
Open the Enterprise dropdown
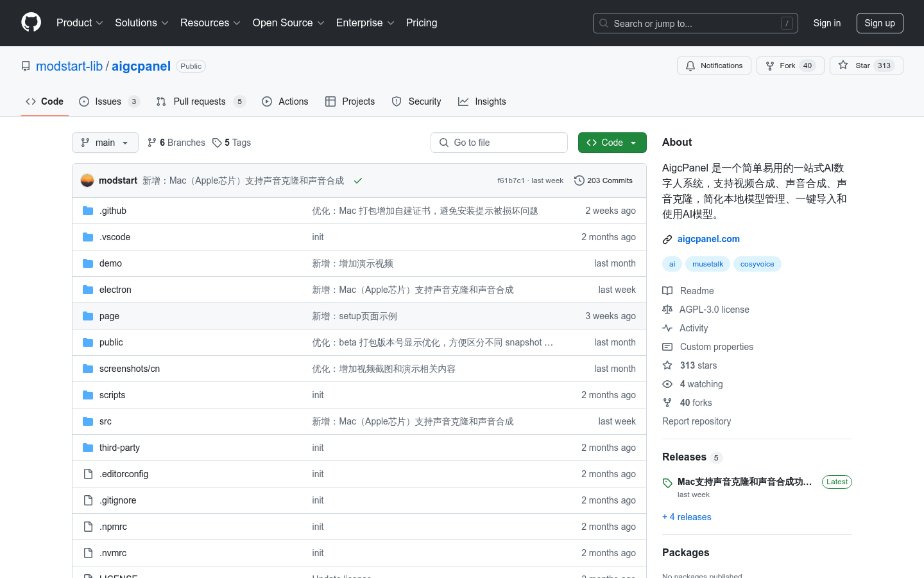[365, 23]
